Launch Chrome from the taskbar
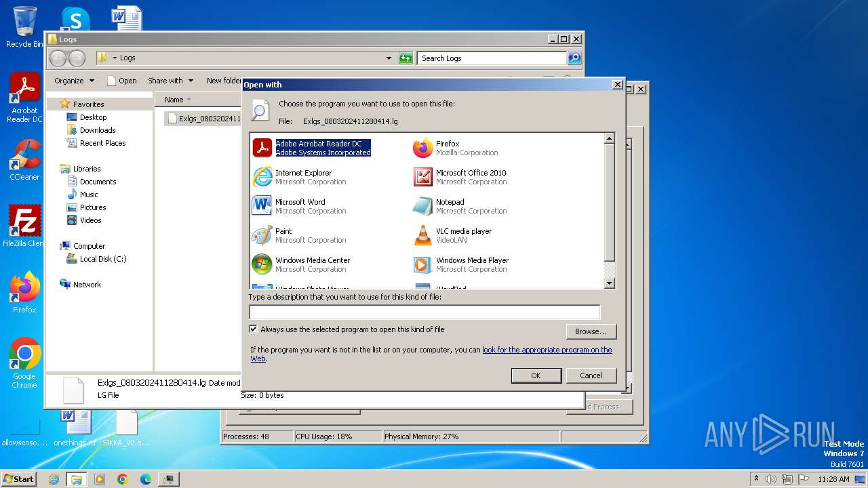The image size is (868, 488). coord(123,479)
